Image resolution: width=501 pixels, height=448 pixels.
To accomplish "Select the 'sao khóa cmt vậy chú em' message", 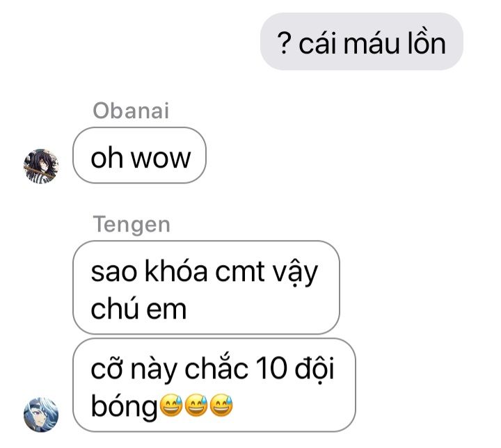I will pyautogui.click(x=206, y=287).
